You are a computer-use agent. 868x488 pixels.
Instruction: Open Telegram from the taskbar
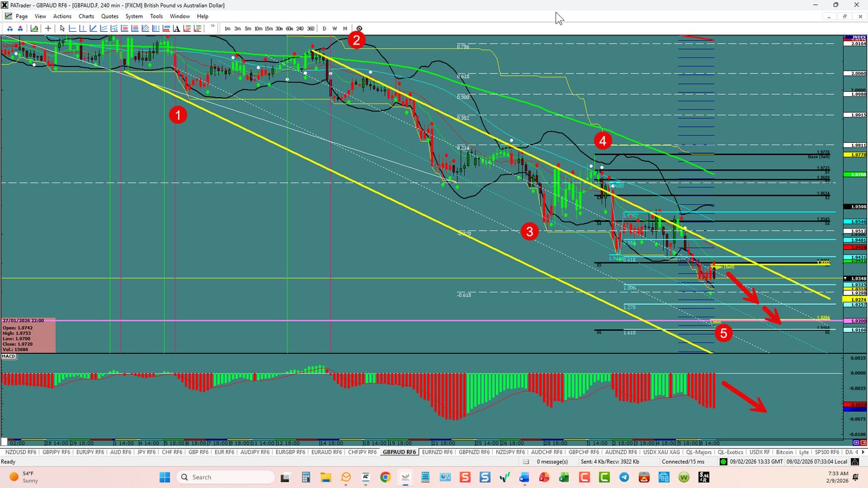[x=624, y=477]
